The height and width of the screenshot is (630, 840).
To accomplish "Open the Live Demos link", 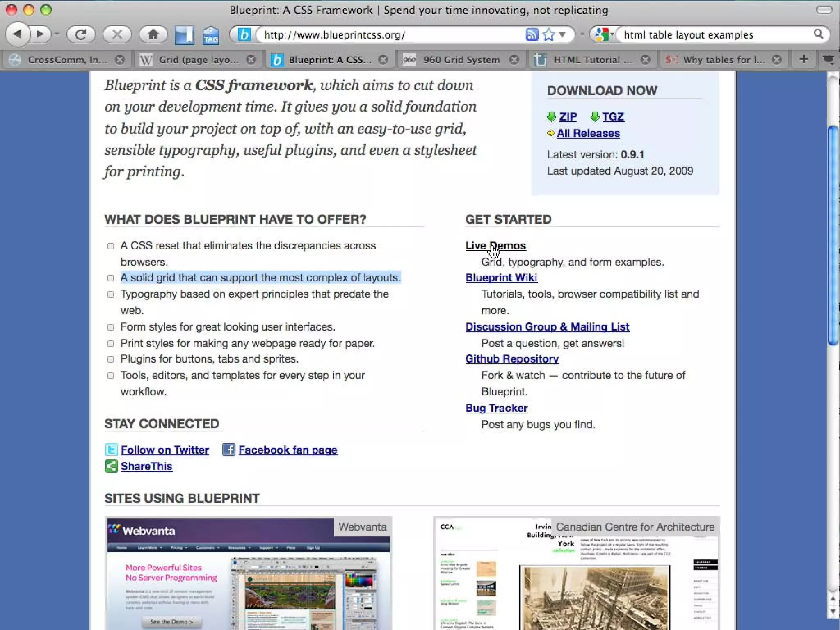I will pyautogui.click(x=495, y=246).
